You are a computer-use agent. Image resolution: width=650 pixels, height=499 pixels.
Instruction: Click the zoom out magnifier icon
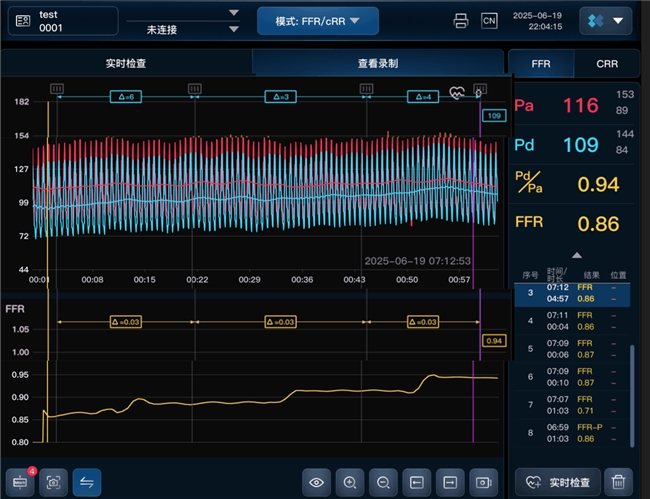(382, 482)
